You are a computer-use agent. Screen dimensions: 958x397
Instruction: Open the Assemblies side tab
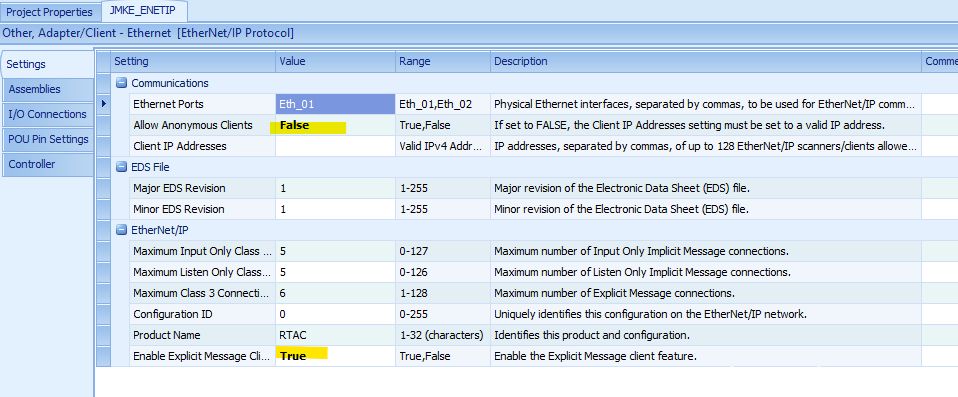47,89
